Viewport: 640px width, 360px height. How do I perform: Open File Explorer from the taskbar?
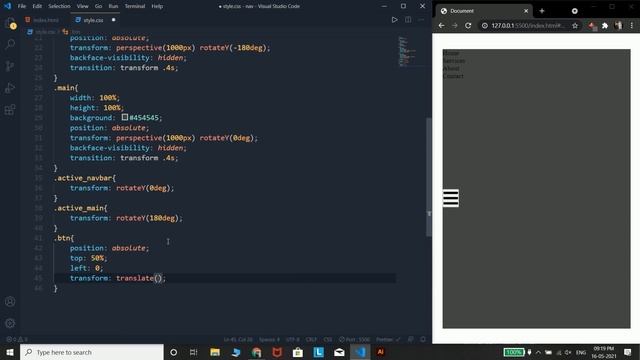pyautogui.click(x=215, y=352)
